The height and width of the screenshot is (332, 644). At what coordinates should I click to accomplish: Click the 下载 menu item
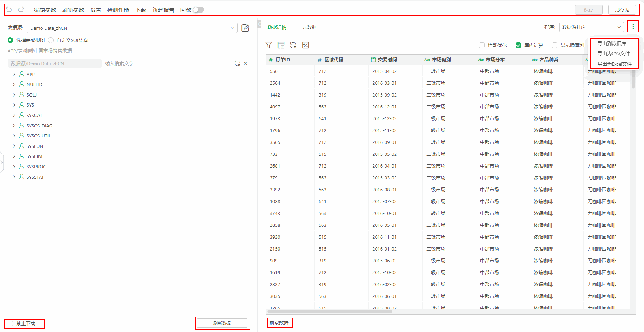[x=141, y=10]
